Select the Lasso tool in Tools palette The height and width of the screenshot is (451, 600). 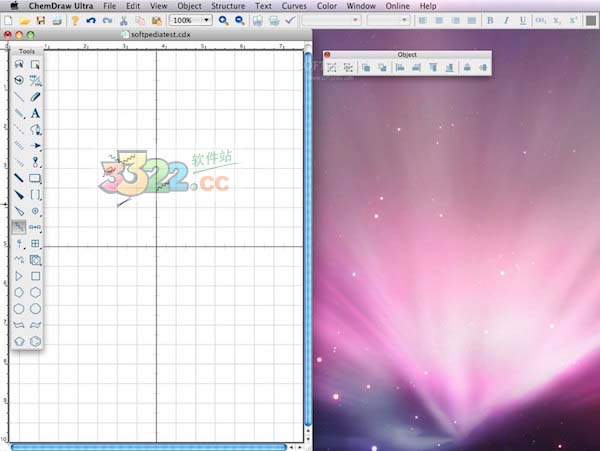click(19, 64)
